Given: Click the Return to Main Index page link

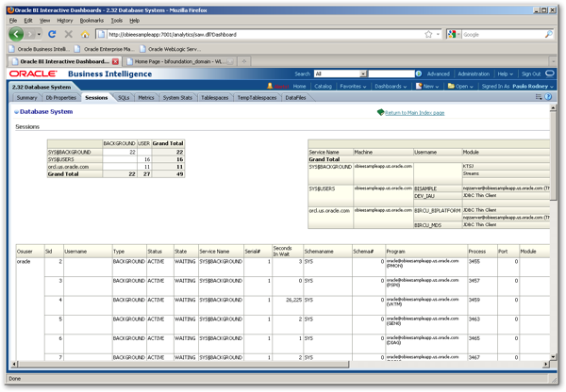Looking at the screenshot, I should pos(414,113).
